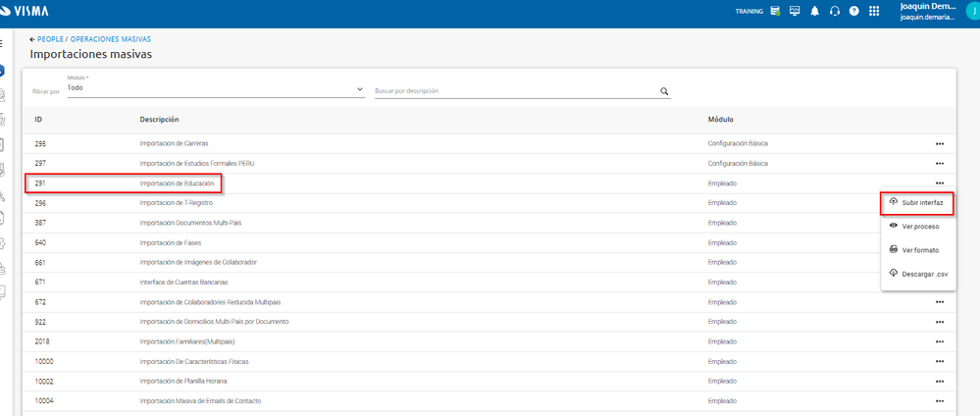This screenshot has width=980, height=416.
Task: Click the user avatar with letter J
Action: [972, 11]
